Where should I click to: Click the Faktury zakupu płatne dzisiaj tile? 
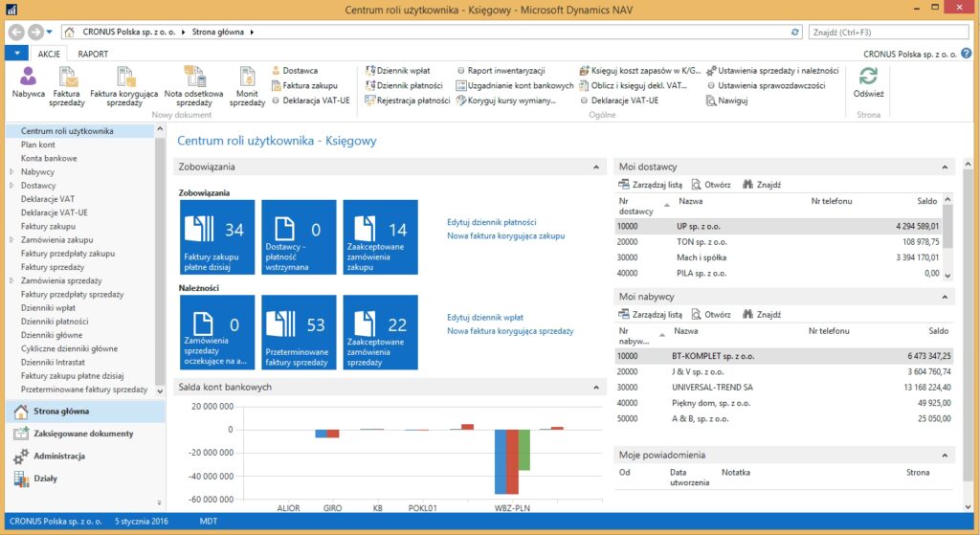point(217,236)
